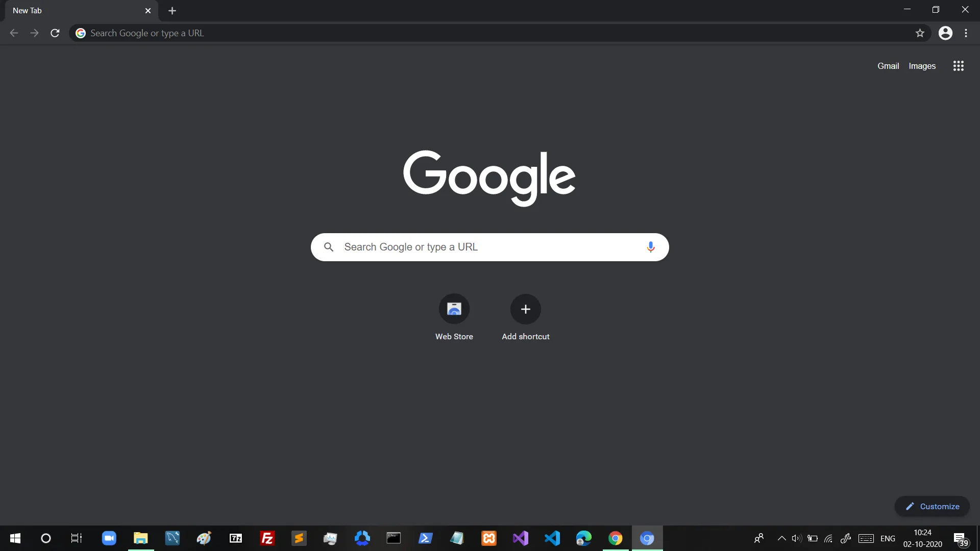Open Gmail from the top bar

[888, 66]
